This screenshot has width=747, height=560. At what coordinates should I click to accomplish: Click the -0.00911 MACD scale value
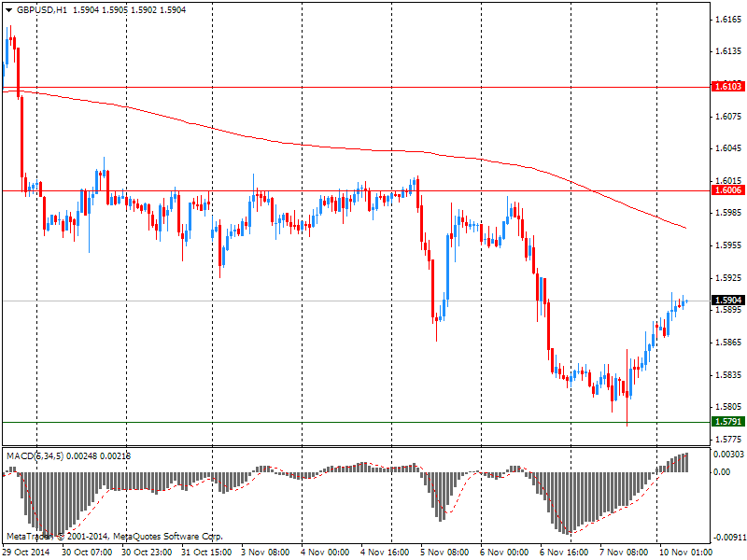(x=729, y=538)
